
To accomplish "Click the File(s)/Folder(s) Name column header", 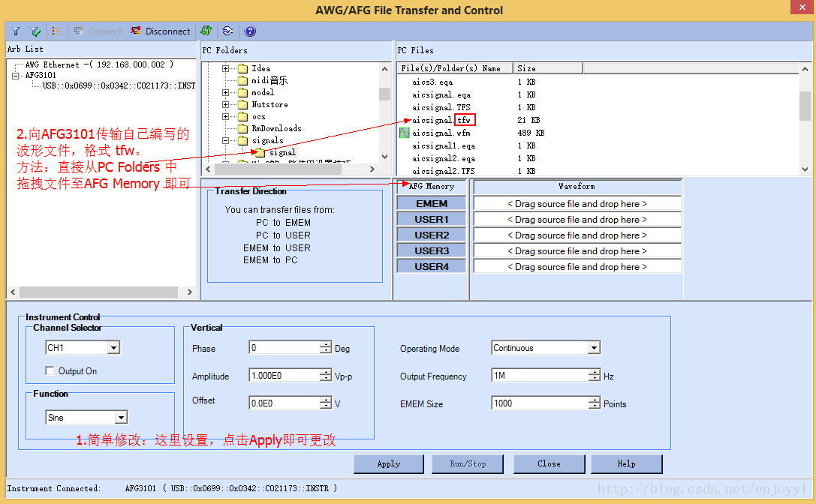I will click(456, 69).
